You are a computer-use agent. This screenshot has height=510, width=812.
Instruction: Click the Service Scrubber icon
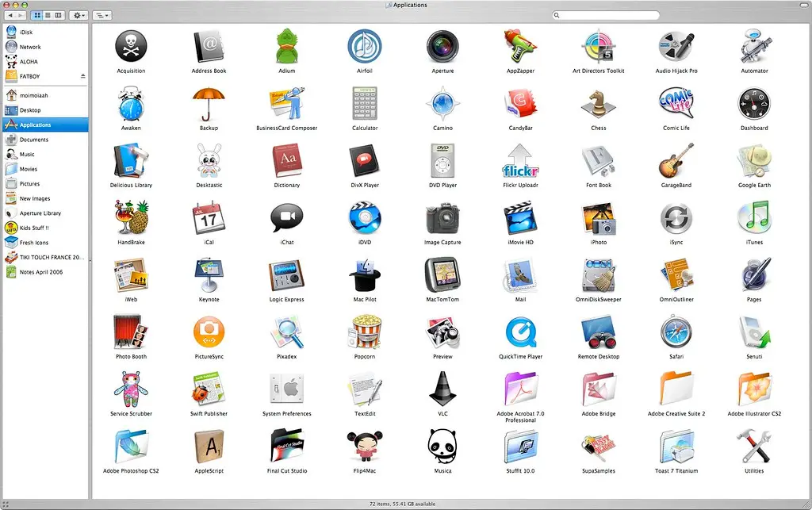point(131,389)
